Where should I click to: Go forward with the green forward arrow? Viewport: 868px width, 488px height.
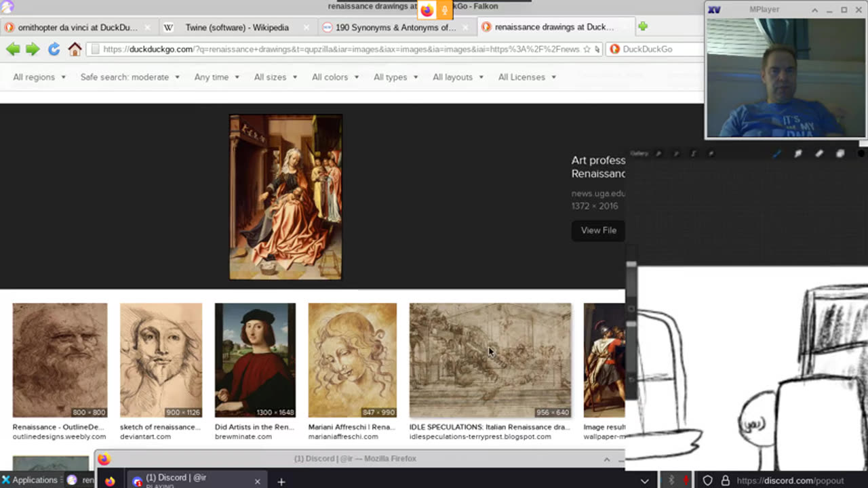click(33, 49)
